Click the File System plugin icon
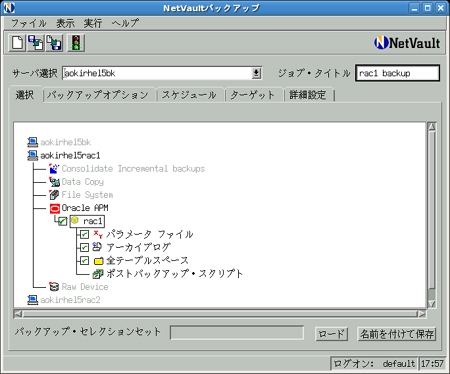This screenshot has width=450, height=374. pos(54,195)
